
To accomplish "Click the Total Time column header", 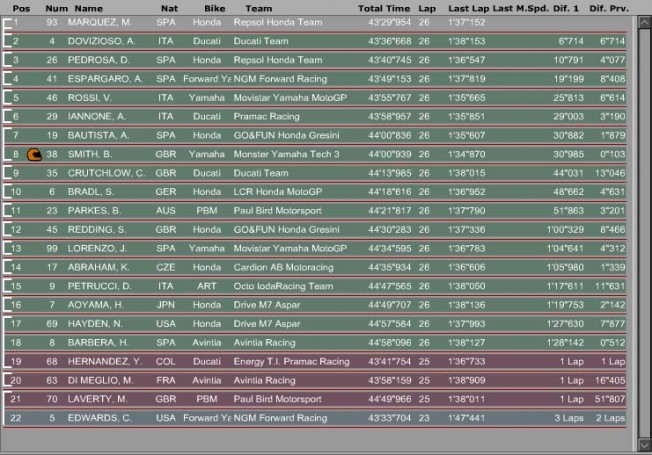I will 384,8.
